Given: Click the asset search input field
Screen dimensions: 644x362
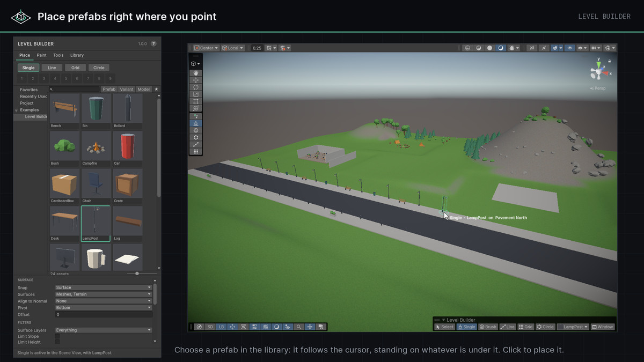Looking at the screenshot, I should tap(74, 89).
